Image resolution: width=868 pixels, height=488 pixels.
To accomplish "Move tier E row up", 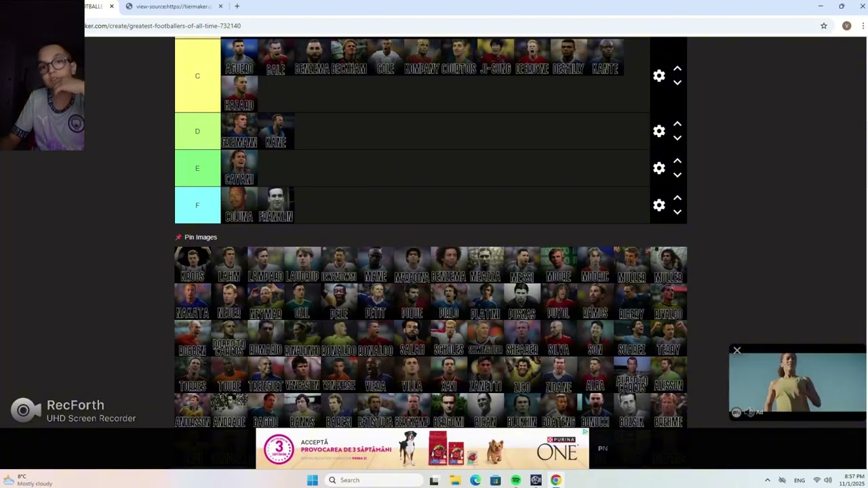I will pos(677,161).
